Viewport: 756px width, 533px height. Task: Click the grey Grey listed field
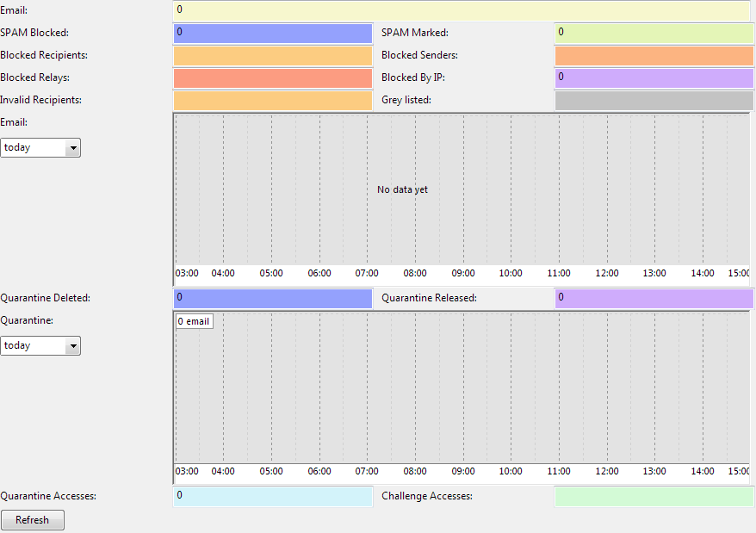654,101
